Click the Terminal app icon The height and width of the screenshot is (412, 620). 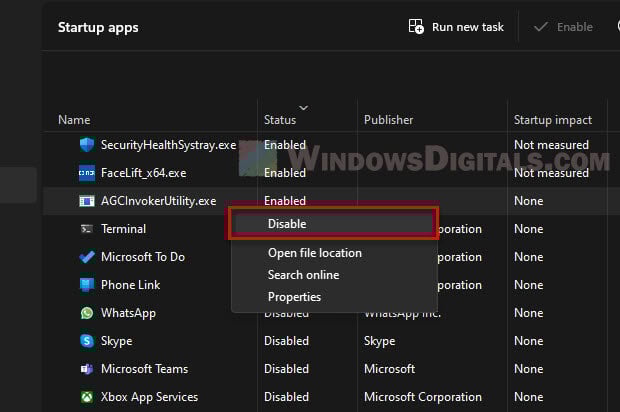coord(87,229)
